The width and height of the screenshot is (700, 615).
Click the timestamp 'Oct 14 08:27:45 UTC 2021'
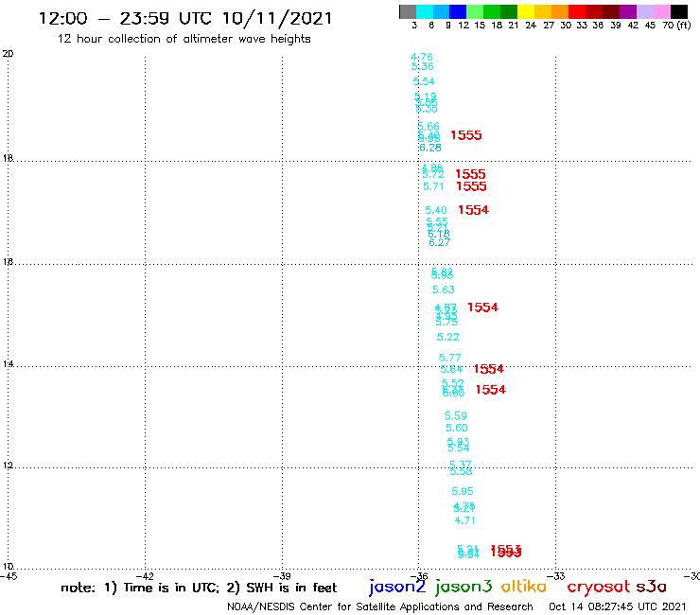pos(618,606)
